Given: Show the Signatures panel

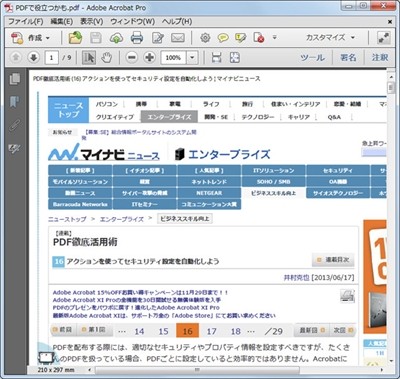Looking at the screenshot, I should pos(15,148).
